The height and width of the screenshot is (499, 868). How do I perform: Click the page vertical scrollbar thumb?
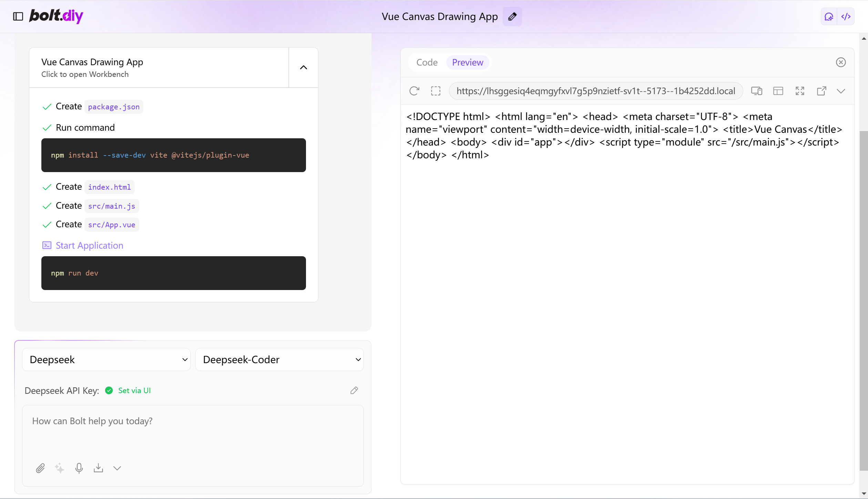[864, 300]
